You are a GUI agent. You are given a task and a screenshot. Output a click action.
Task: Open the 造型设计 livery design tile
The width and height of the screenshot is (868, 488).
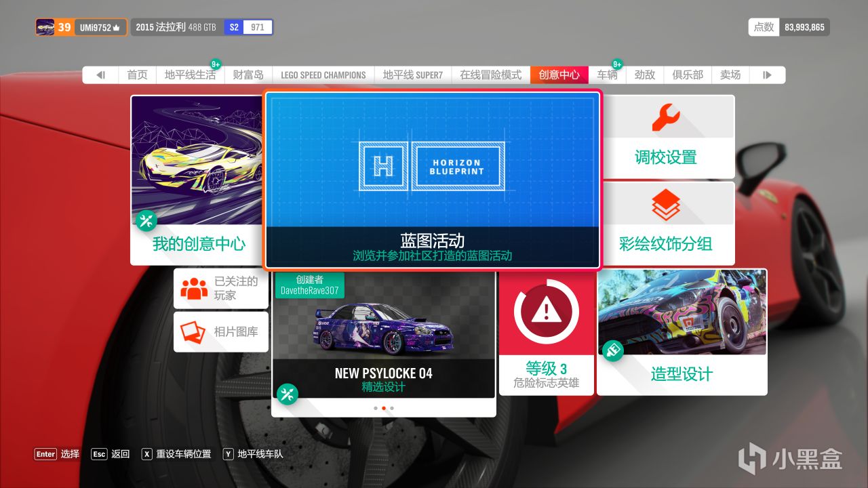pos(682,331)
